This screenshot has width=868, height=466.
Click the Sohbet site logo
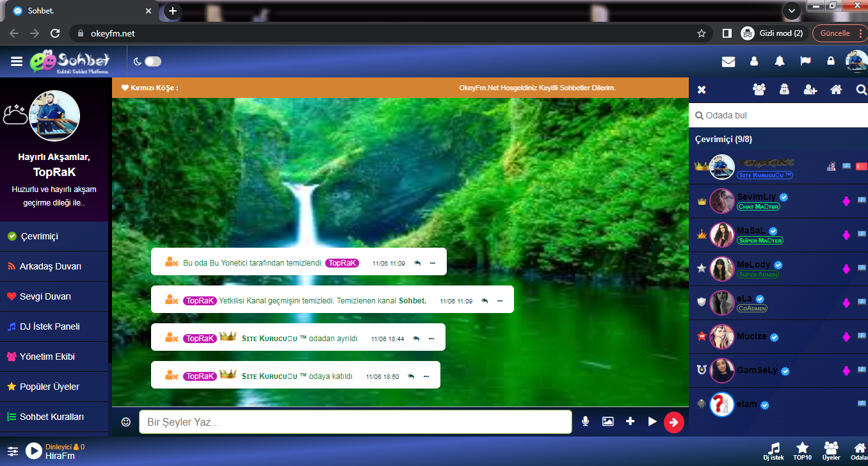coord(71,61)
